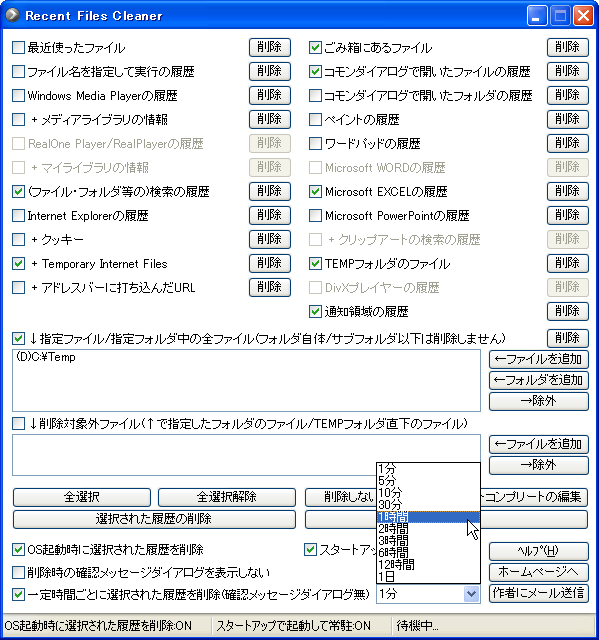Screen dimensions: 599x640
Task: Minimize the Recent Files Cleaner window
Action: 537,16
